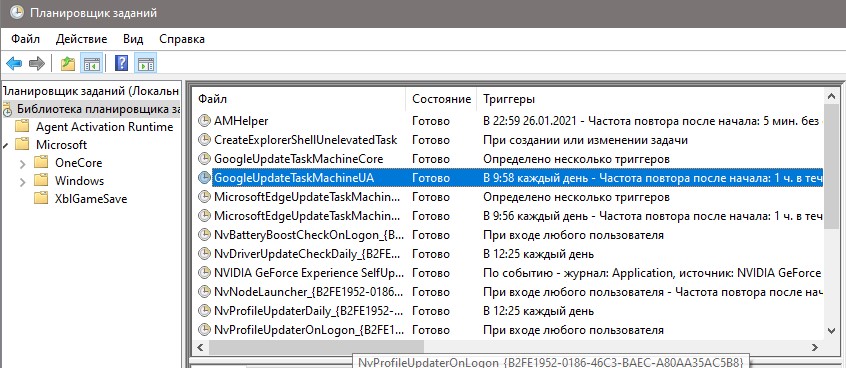Viewport: 846px width, 368px height.
Task: Click the GoogleUpdateTaskMachineUA clock icon
Action: pos(204,178)
